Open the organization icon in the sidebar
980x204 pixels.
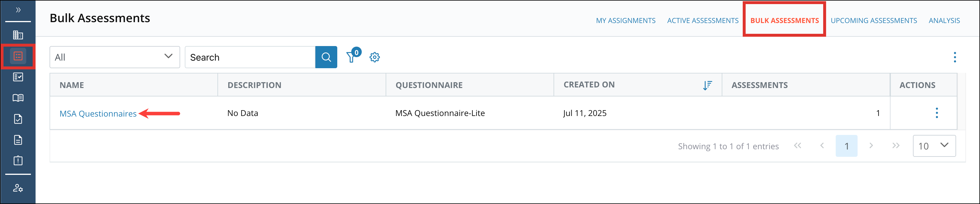pos(18,34)
